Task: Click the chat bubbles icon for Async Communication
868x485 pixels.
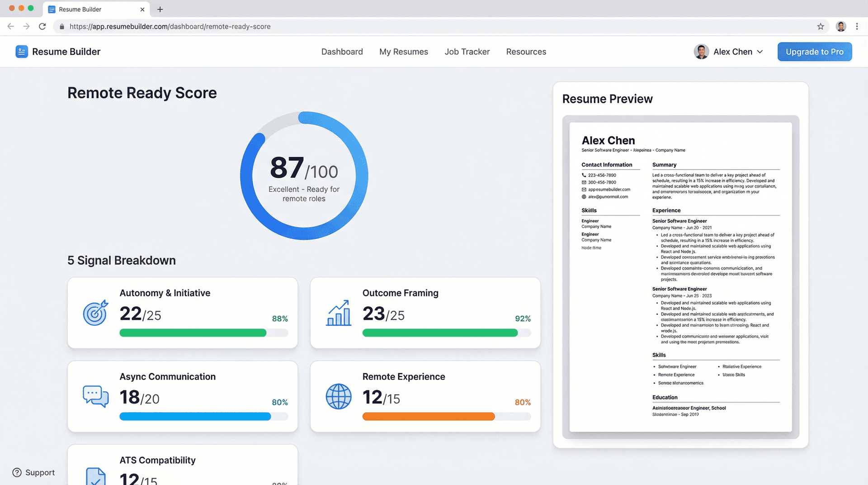Action: point(95,396)
